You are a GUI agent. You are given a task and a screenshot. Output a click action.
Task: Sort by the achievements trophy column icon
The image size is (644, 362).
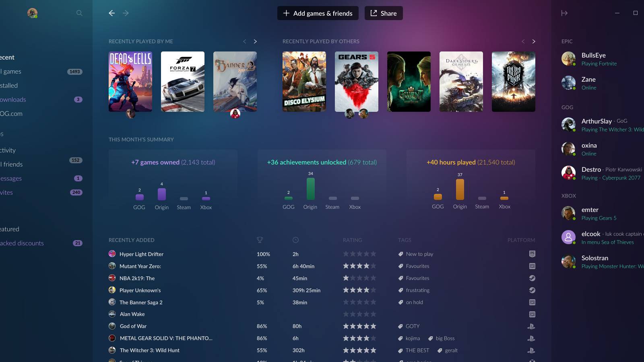point(260,240)
